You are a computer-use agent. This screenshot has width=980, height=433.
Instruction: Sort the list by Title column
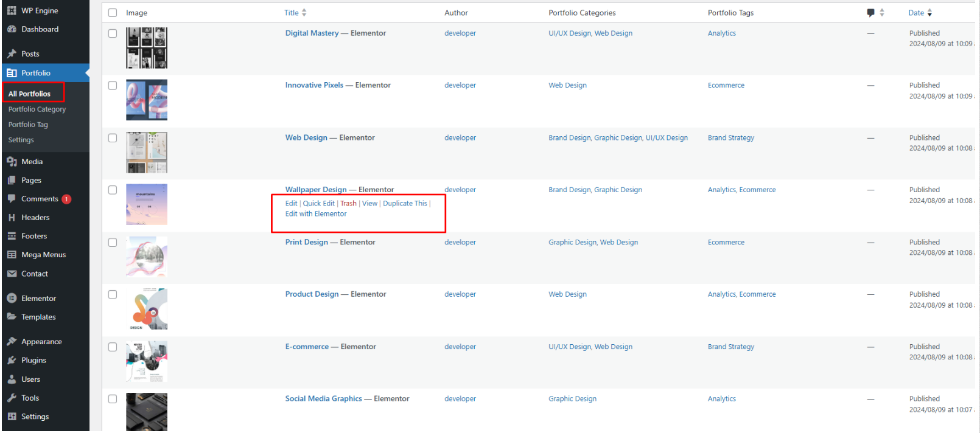pyautogui.click(x=292, y=13)
